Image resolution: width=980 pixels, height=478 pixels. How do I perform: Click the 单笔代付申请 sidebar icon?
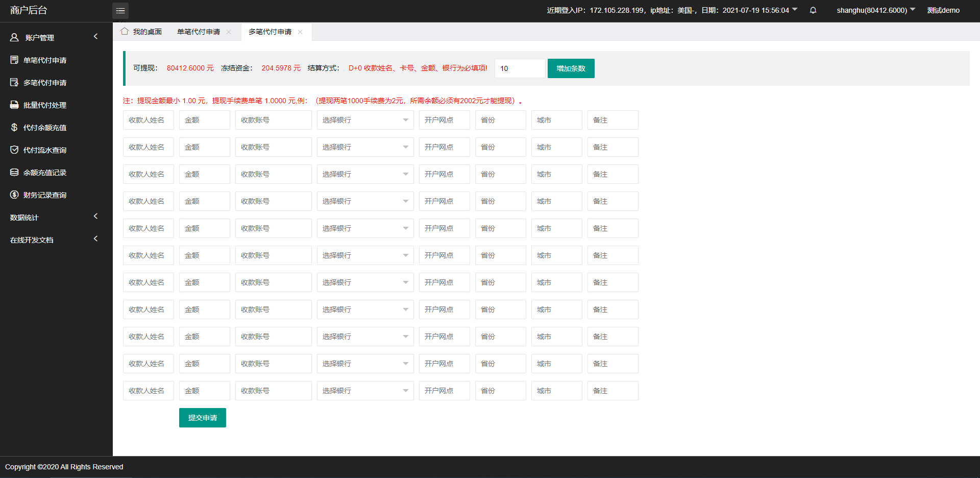tap(14, 60)
